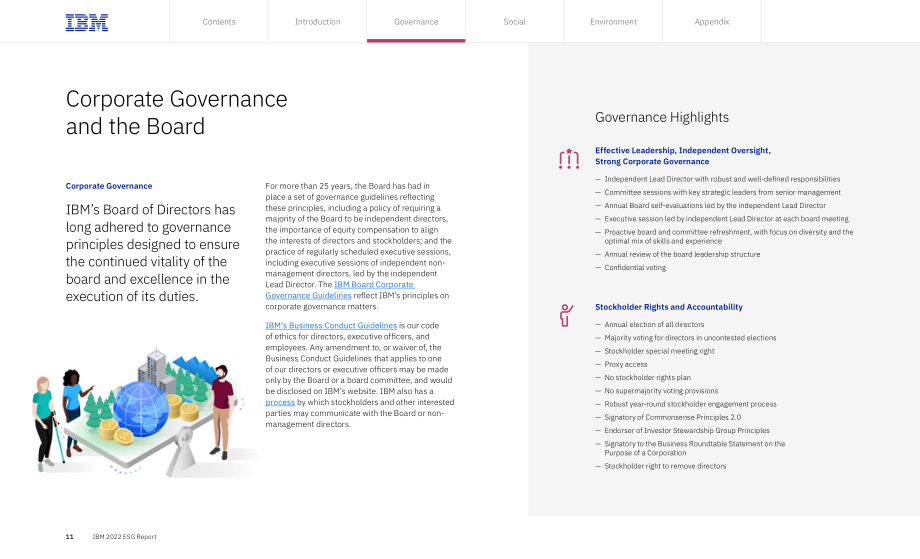The image size is (920, 559).
Task: Click the blue 'Corporate Governance' subheading
Action: [109, 186]
